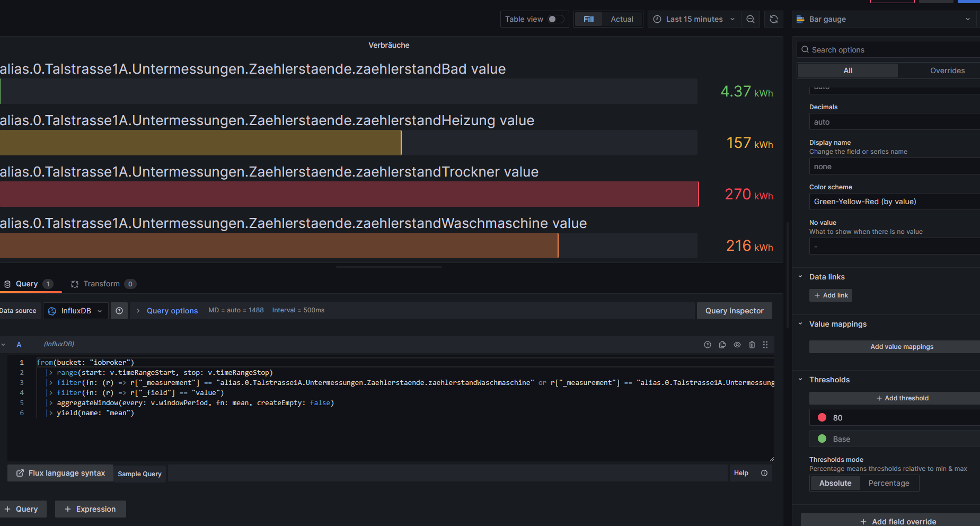Grab the query A reorder handle
Screen dimensions: 980x526
(x=765, y=345)
